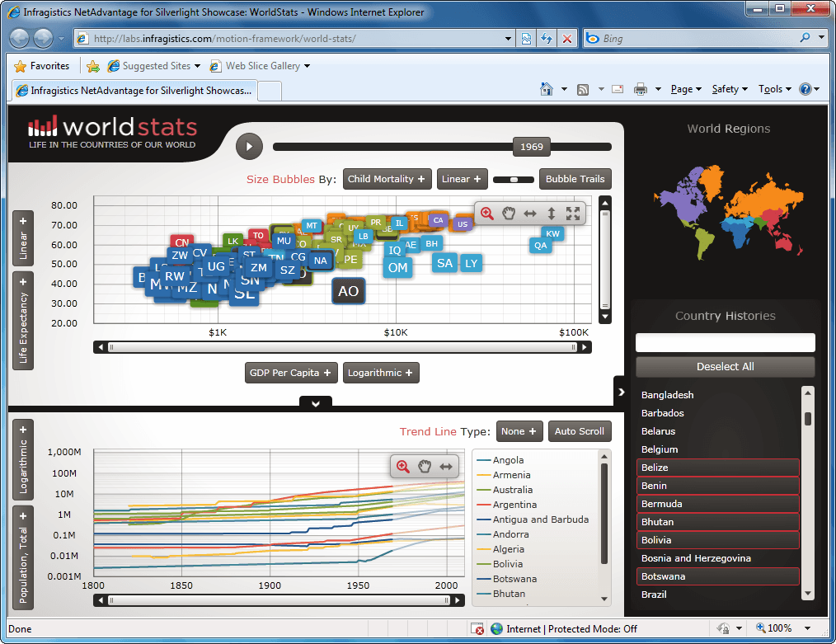
Task: Select pan hand tool on bubble chart
Action: coord(509,214)
